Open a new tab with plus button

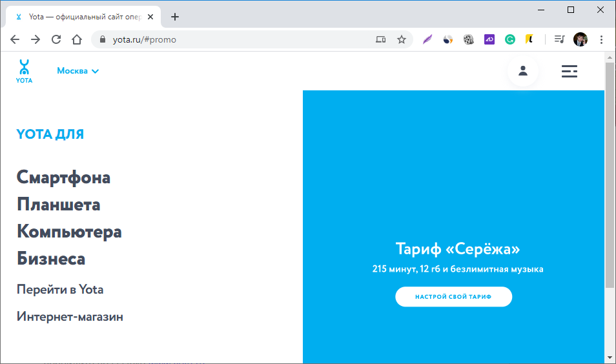point(175,17)
